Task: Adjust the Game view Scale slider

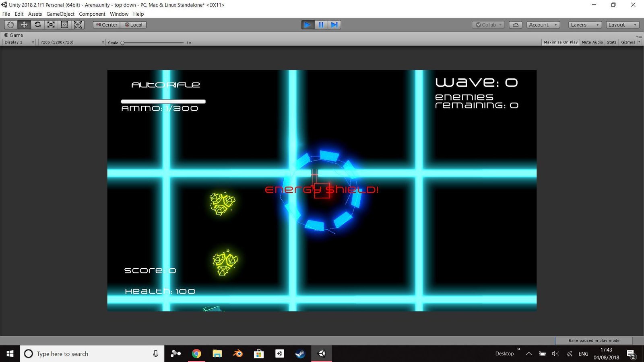Action: (123, 43)
